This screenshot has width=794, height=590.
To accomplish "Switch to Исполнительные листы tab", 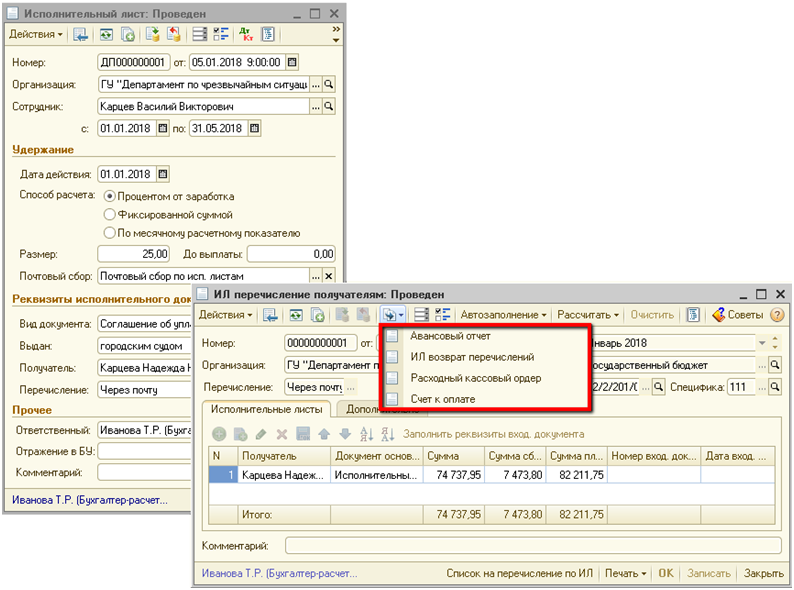I will pyautogui.click(x=265, y=409).
